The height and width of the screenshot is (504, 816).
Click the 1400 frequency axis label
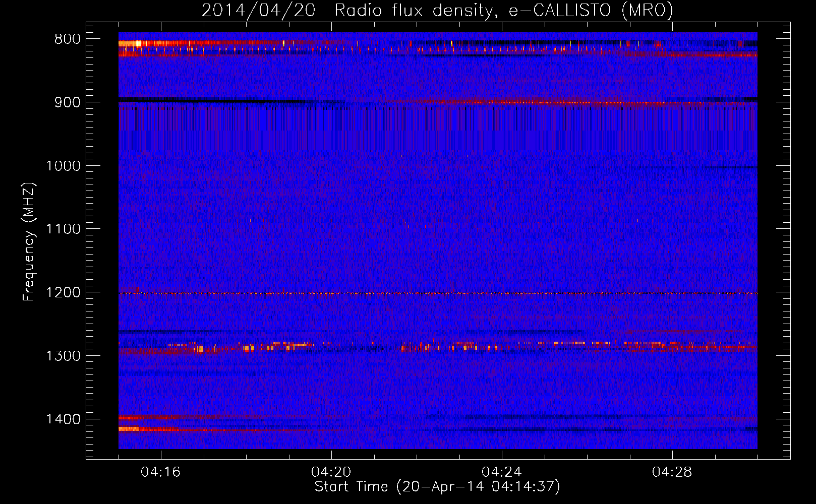(63, 419)
